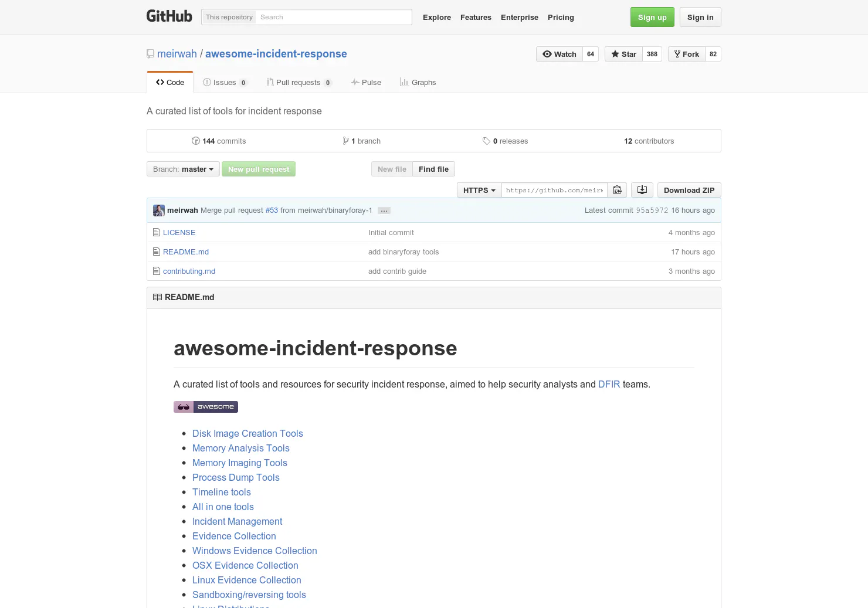868x608 pixels.
Task: Click the Find file button
Action: [433, 169]
